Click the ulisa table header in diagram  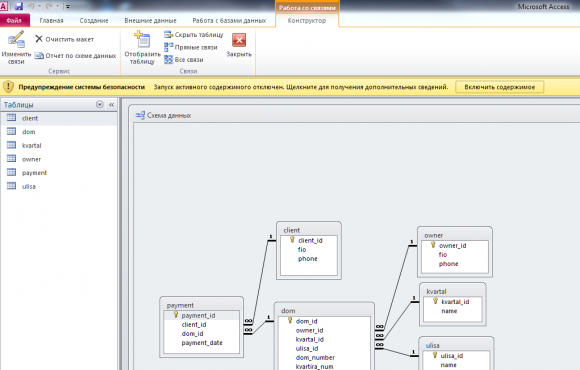456,345
